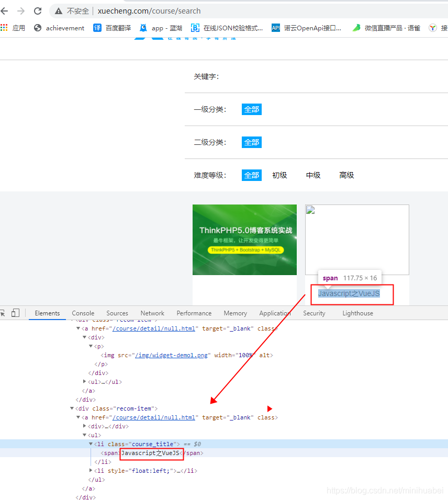The width and height of the screenshot is (448, 500).
Task: Switch to the Memory tab
Action: [x=236, y=313]
